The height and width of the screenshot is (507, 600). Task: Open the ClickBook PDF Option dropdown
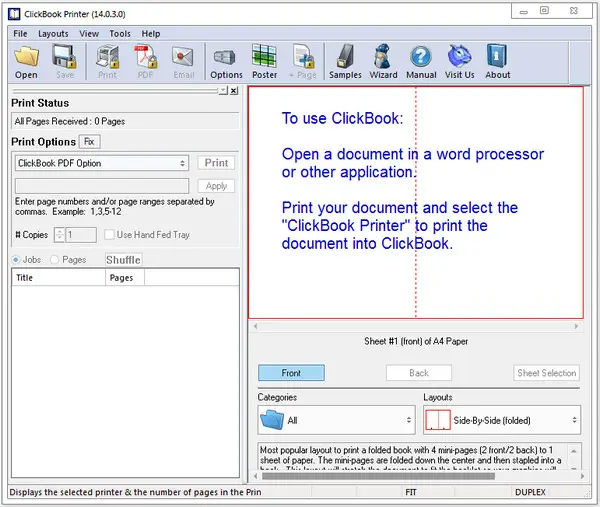[x=102, y=163]
